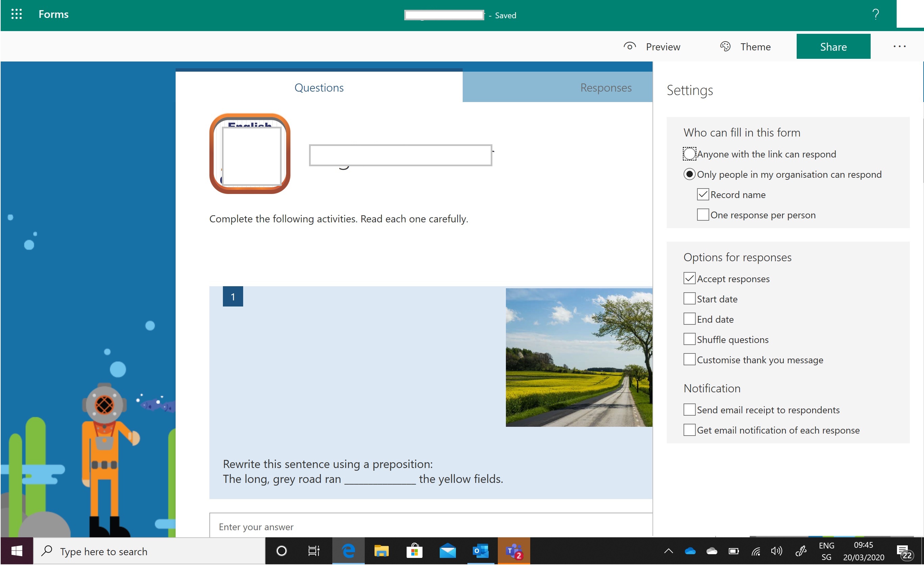Uncheck the Record name checkbox
This screenshot has width=924, height=565.
pyautogui.click(x=703, y=194)
